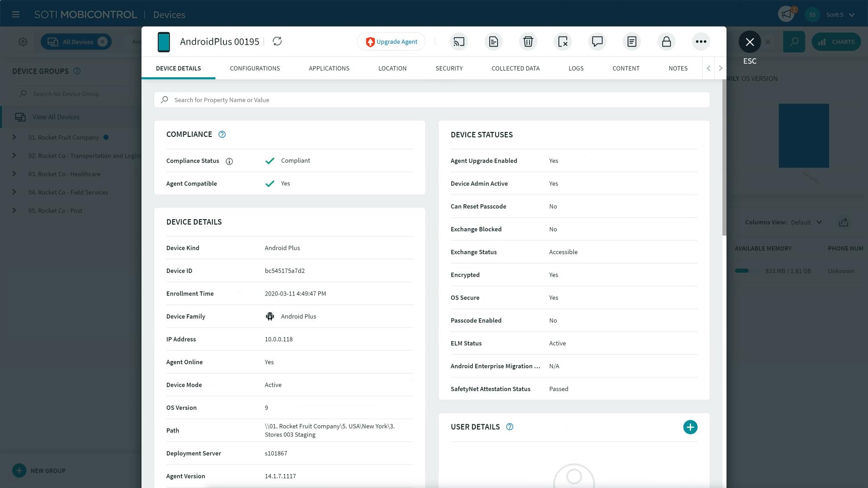Switch to the SECURITY tab

(x=449, y=68)
